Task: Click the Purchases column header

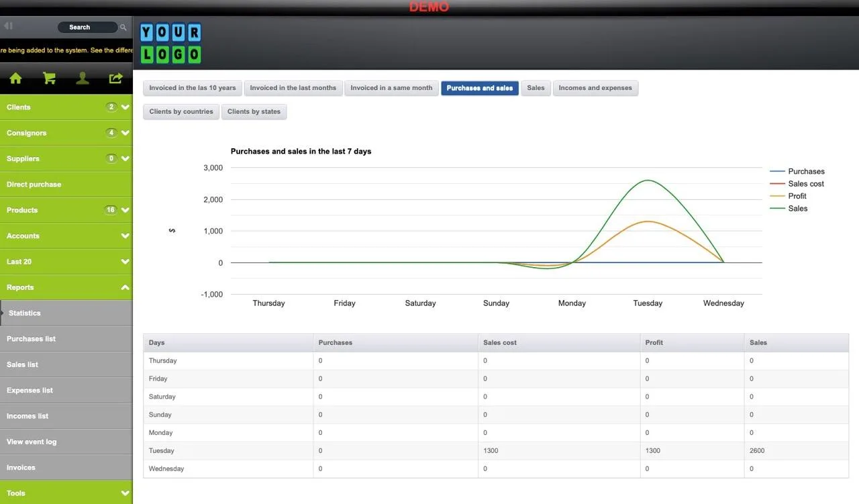Action: (395, 343)
